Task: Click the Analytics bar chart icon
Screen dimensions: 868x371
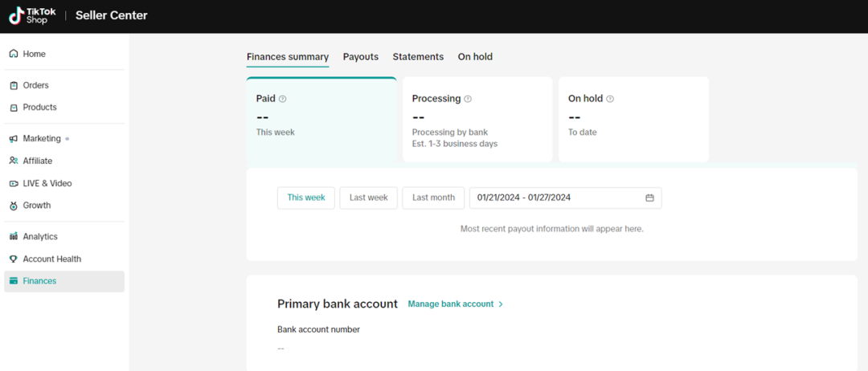Action: pyautogui.click(x=14, y=237)
